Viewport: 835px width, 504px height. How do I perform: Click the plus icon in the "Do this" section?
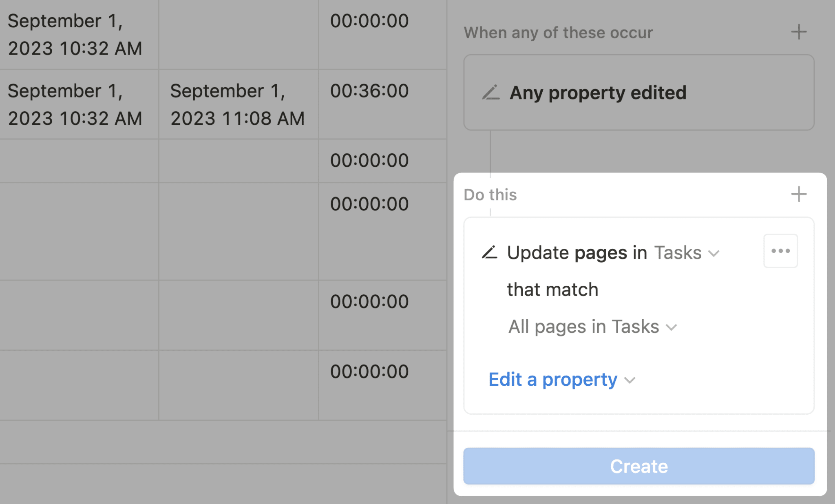pyautogui.click(x=798, y=195)
